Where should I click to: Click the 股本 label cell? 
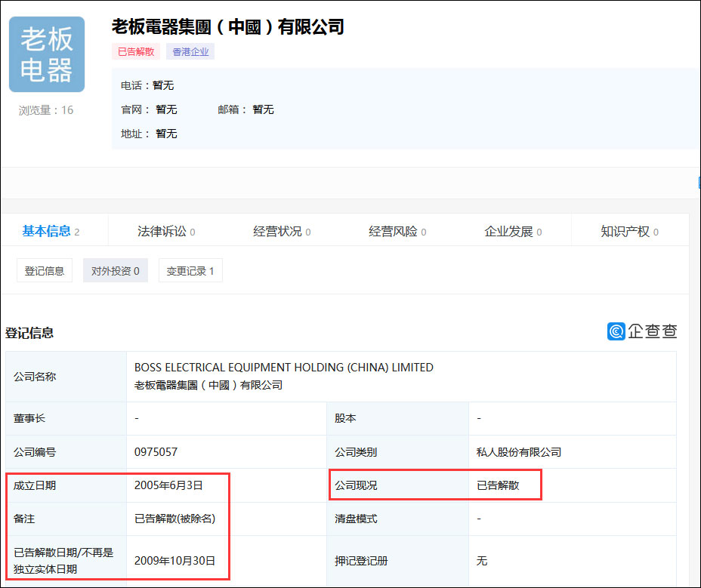coord(397,418)
